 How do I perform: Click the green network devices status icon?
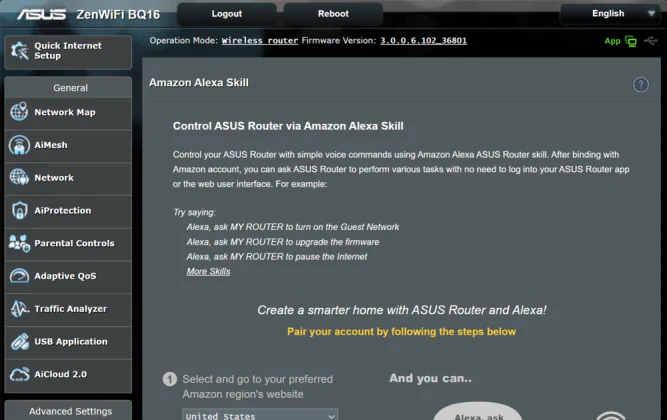631,41
